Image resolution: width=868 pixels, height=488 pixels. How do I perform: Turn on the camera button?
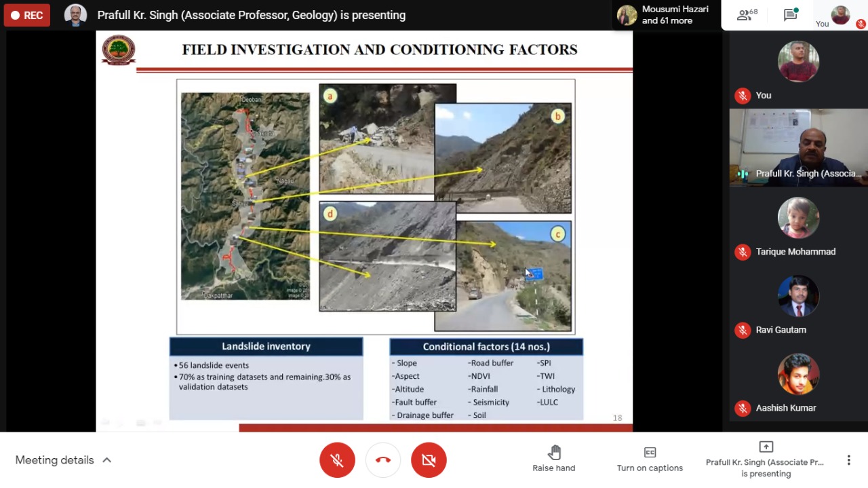click(429, 460)
